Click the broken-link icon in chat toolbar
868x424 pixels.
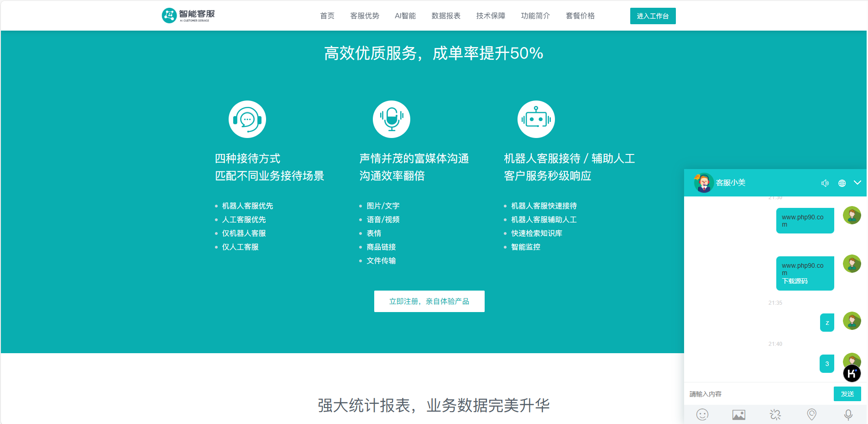(x=775, y=414)
